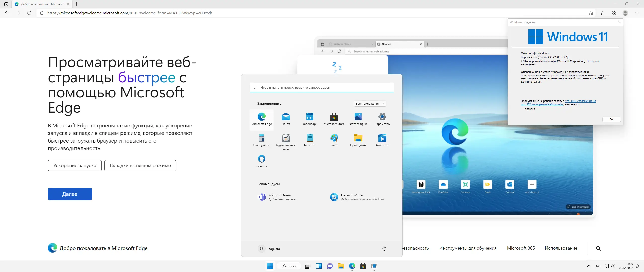
Task: Open Edge settings and more menu
Action: [637, 13]
